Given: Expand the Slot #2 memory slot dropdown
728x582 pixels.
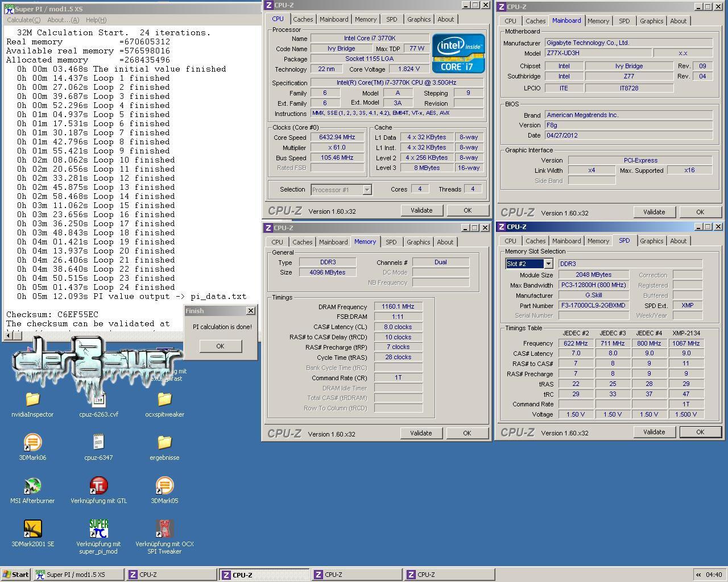Looking at the screenshot, I should tap(548, 264).
